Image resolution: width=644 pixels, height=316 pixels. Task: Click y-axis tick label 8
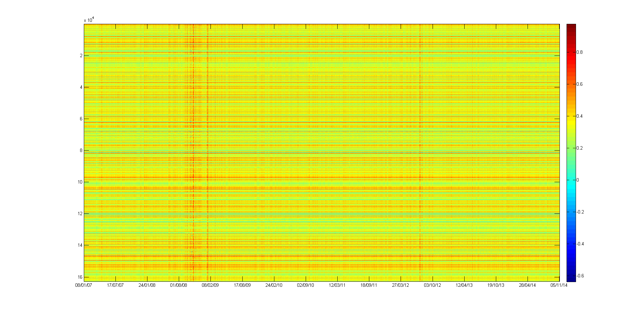pos(81,151)
